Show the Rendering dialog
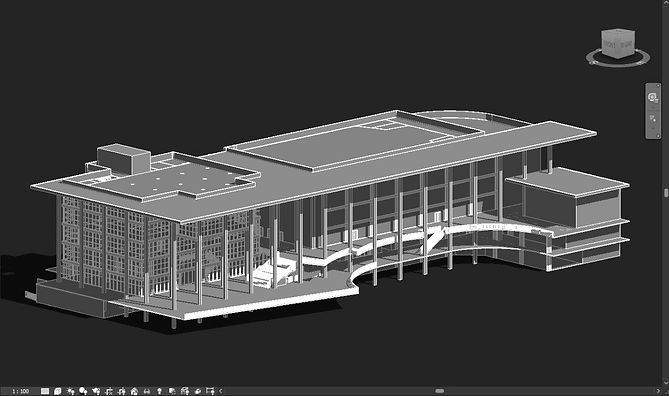 [x=96, y=391]
